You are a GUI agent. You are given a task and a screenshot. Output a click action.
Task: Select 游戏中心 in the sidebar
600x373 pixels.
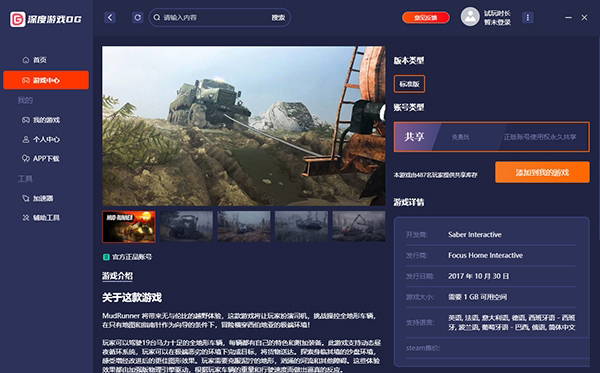tap(46, 80)
